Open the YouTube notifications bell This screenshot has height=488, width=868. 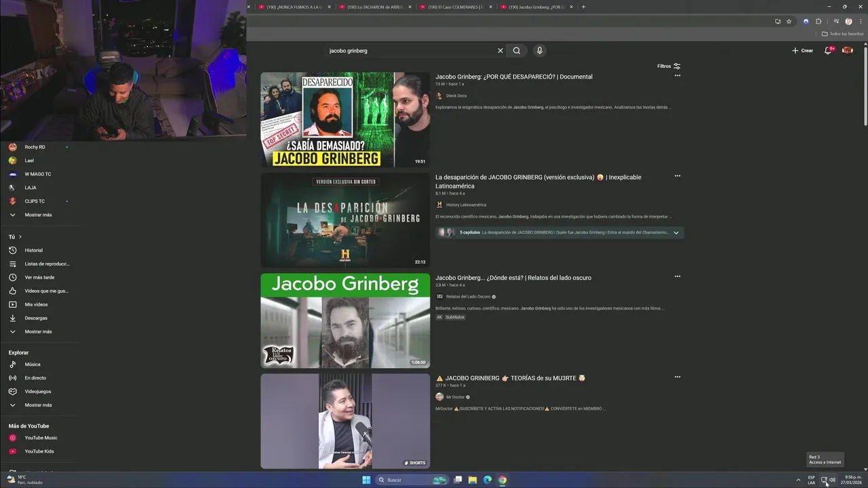coord(828,51)
